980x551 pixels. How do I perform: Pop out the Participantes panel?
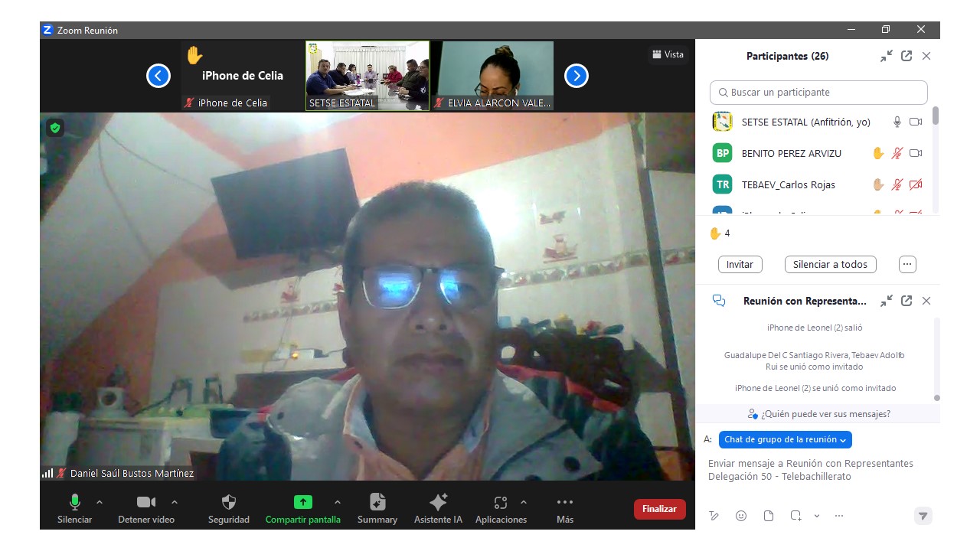click(x=906, y=56)
